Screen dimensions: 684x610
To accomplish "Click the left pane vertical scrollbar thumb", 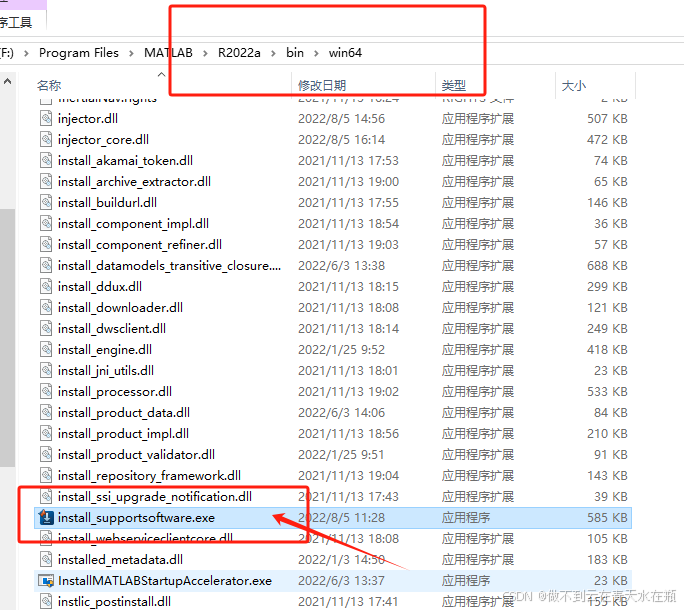I will tap(7, 338).
